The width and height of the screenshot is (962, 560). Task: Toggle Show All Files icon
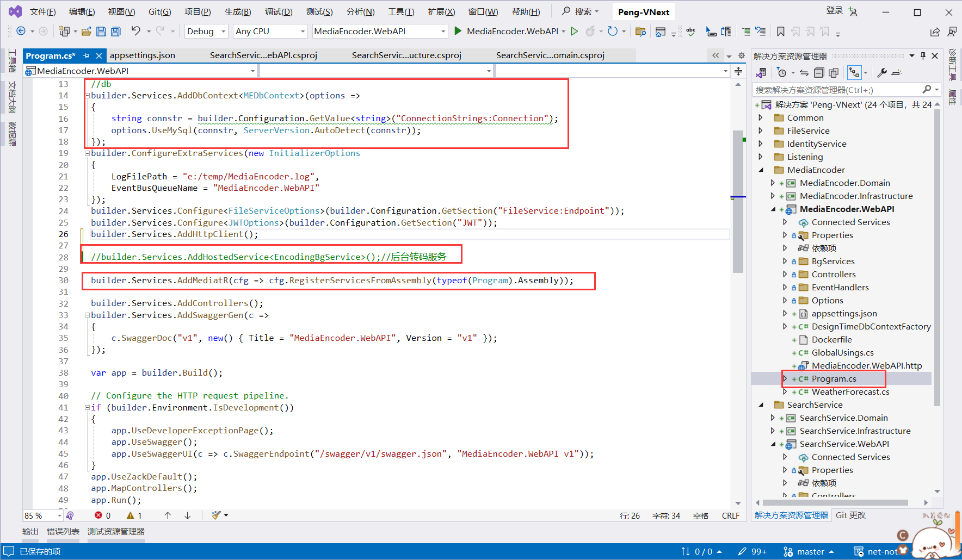pos(834,72)
